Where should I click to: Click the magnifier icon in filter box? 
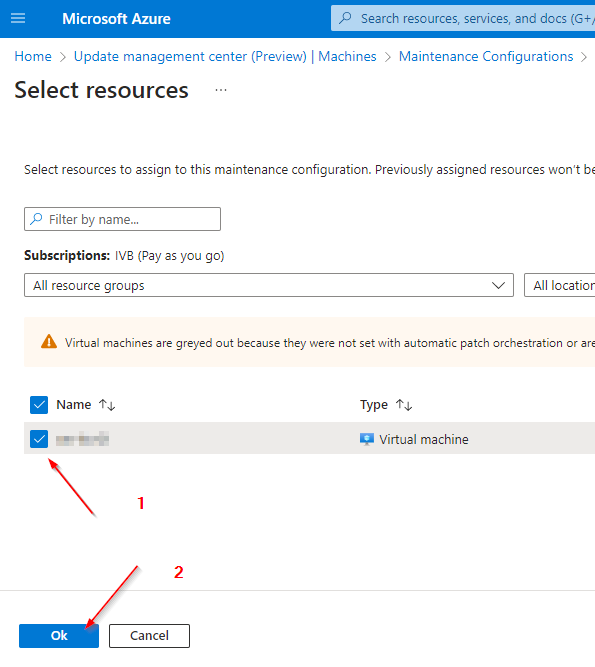(36, 219)
